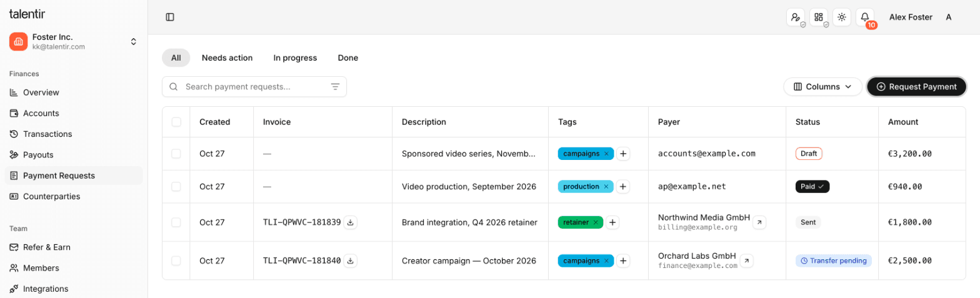Click the Status column header
The image size is (980, 298).
point(807,122)
